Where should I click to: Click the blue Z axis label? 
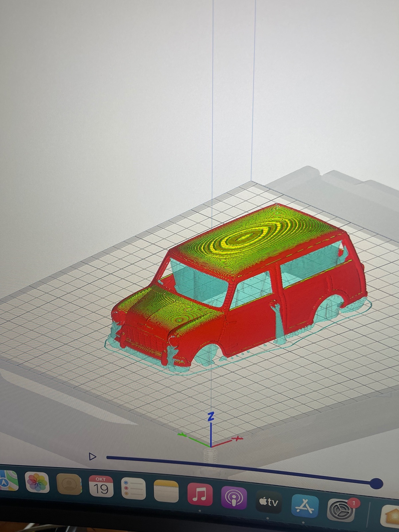point(210,416)
